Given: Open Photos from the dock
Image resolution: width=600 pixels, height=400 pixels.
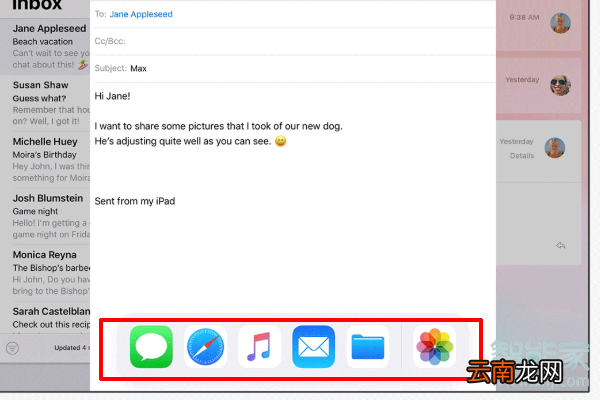Looking at the screenshot, I should click(434, 347).
